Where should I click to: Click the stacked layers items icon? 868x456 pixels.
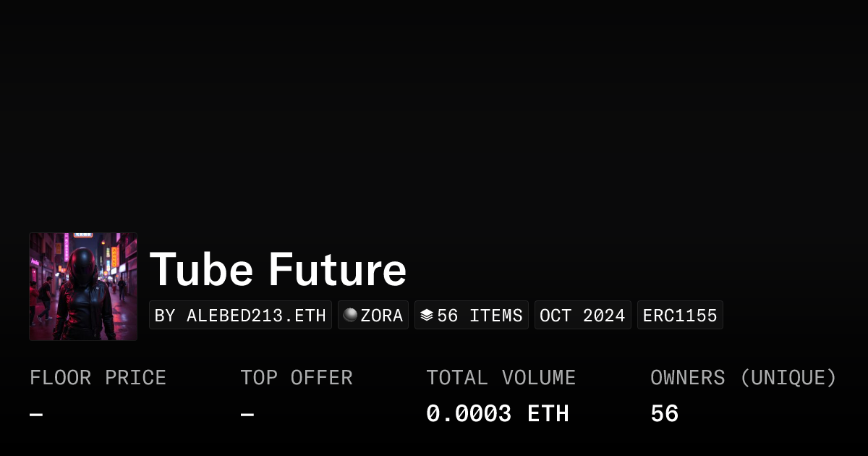coord(427,315)
